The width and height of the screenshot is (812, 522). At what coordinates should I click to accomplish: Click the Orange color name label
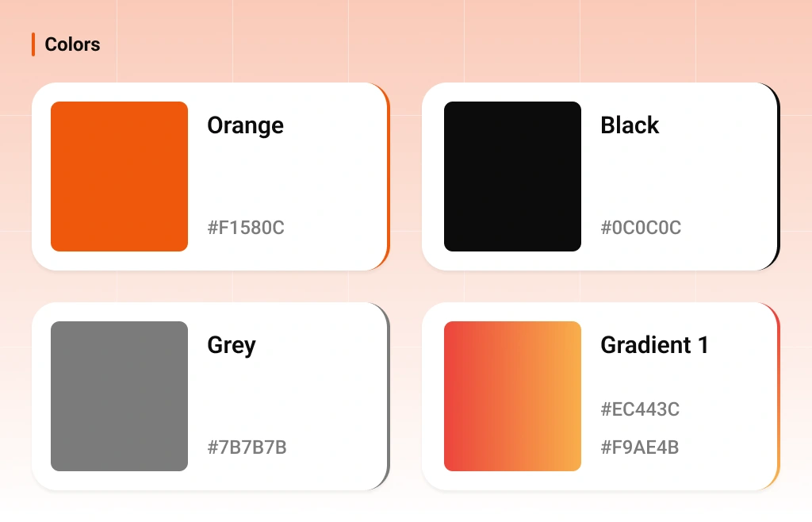click(x=246, y=126)
